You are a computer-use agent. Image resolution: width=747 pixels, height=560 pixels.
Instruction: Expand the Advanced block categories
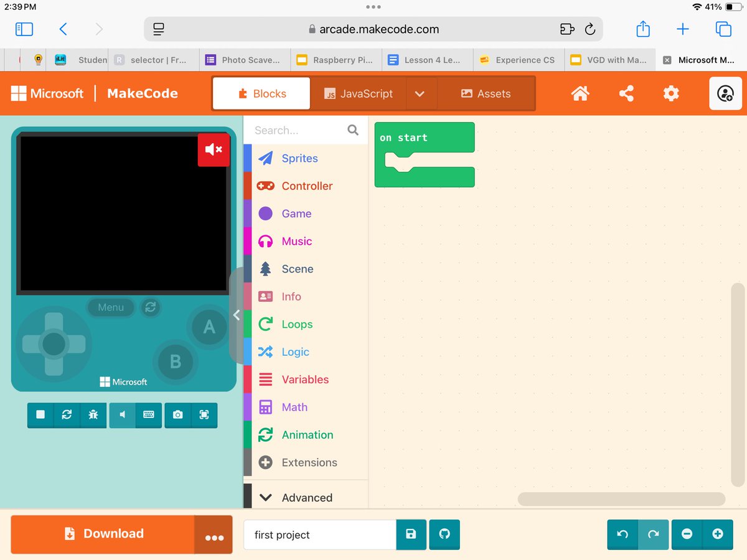pos(305,498)
